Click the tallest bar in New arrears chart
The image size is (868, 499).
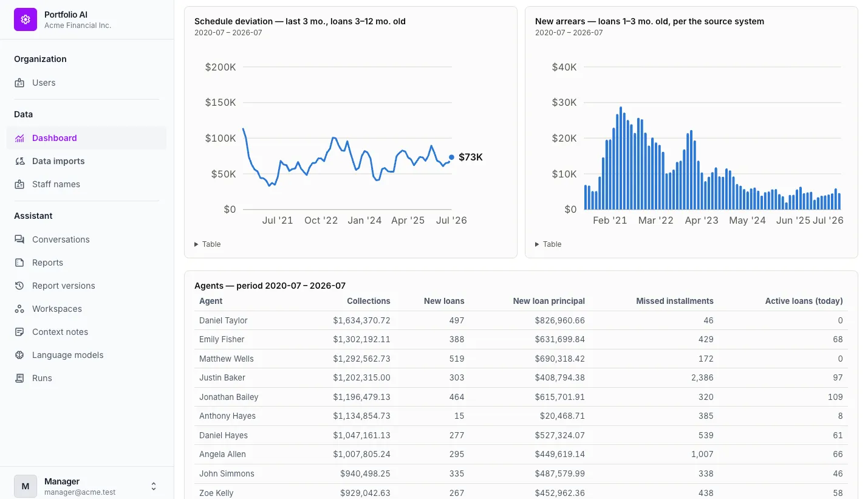point(621,158)
